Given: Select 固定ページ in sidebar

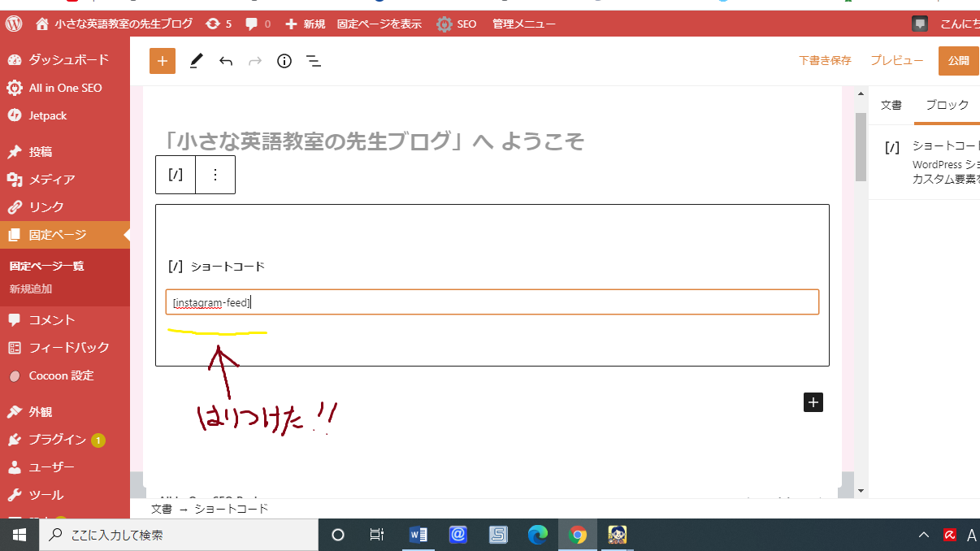Looking at the screenshot, I should [65, 235].
